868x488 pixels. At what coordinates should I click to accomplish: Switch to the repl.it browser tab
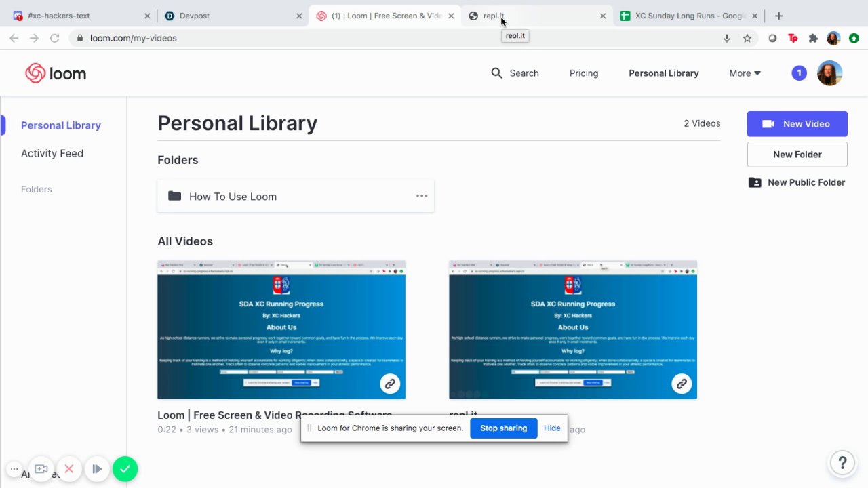click(x=536, y=16)
